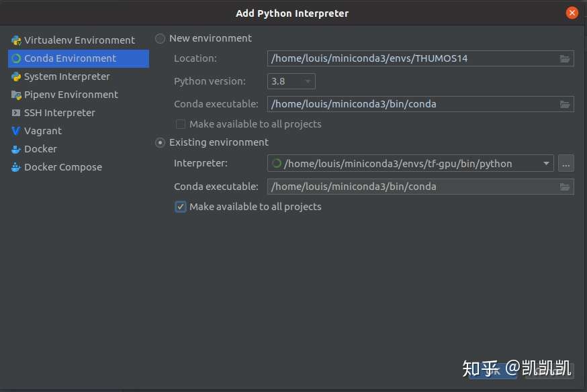Open the Python version 3.8 dropdown
The width and height of the screenshot is (587, 392).
point(291,81)
